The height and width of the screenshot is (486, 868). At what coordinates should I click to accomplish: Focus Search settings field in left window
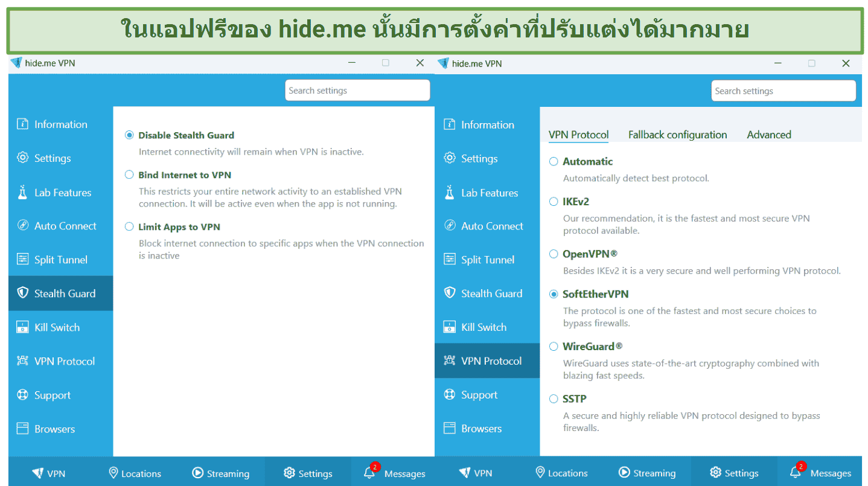(357, 91)
